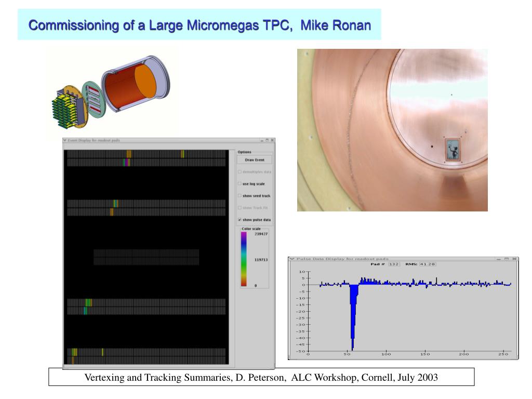Select the Vertexing and Tracking Summaries footer text
The width and height of the screenshot is (532, 399).
(261, 377)
